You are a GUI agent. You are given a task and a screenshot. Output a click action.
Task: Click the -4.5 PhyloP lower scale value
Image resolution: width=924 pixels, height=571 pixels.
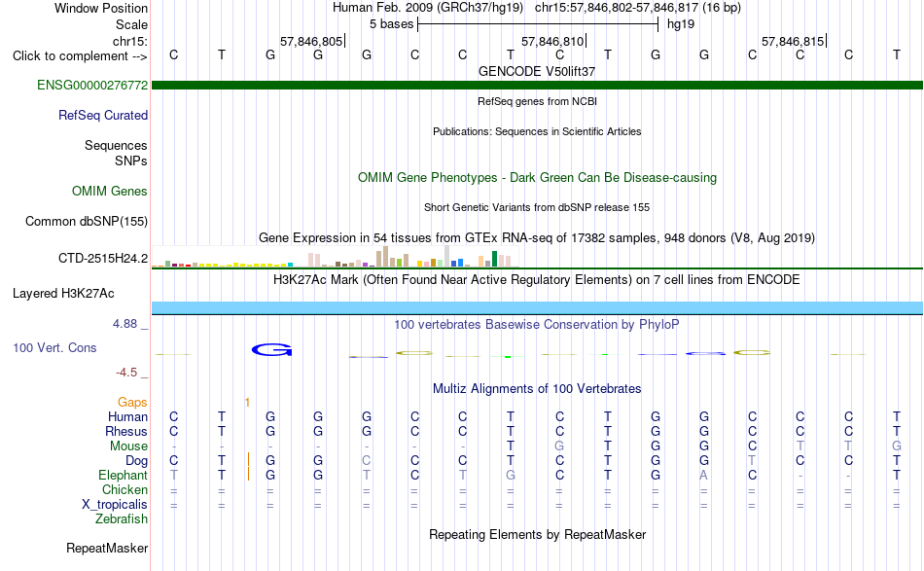[126, 372]
